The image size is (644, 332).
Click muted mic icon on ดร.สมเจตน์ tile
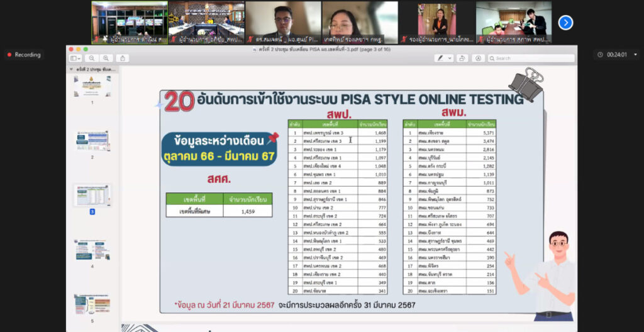click(x=250, y=40)
